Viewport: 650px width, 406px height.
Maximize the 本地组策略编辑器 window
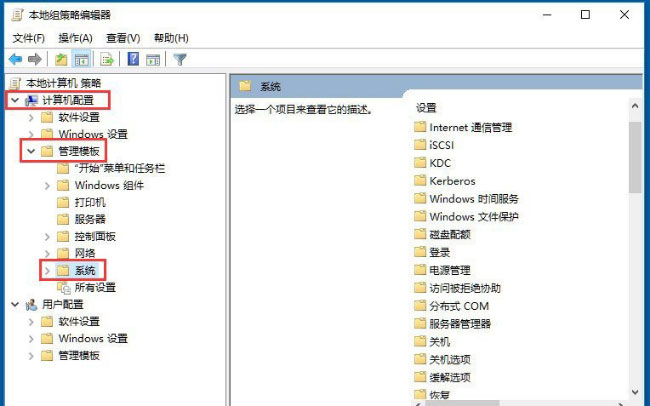585,15
